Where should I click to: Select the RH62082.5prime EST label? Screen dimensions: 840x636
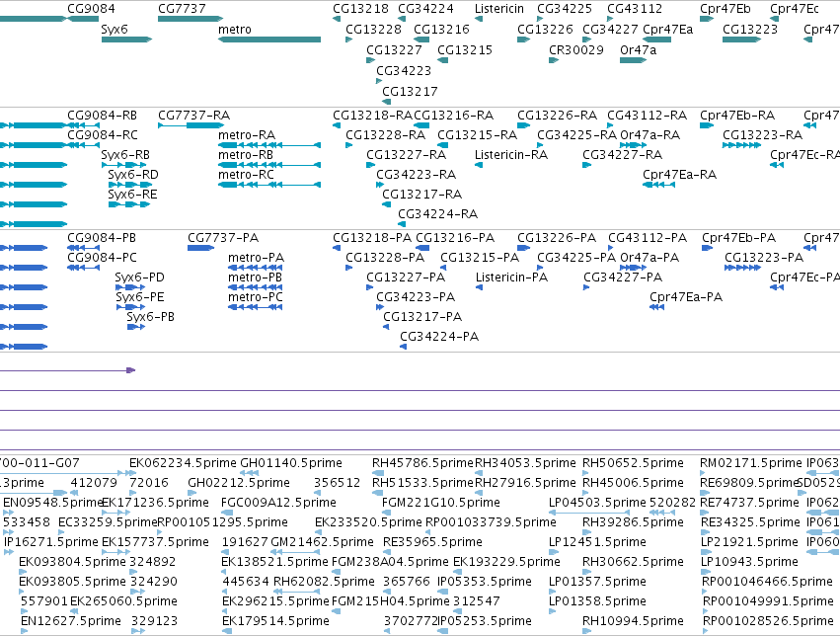coord(324,582)
